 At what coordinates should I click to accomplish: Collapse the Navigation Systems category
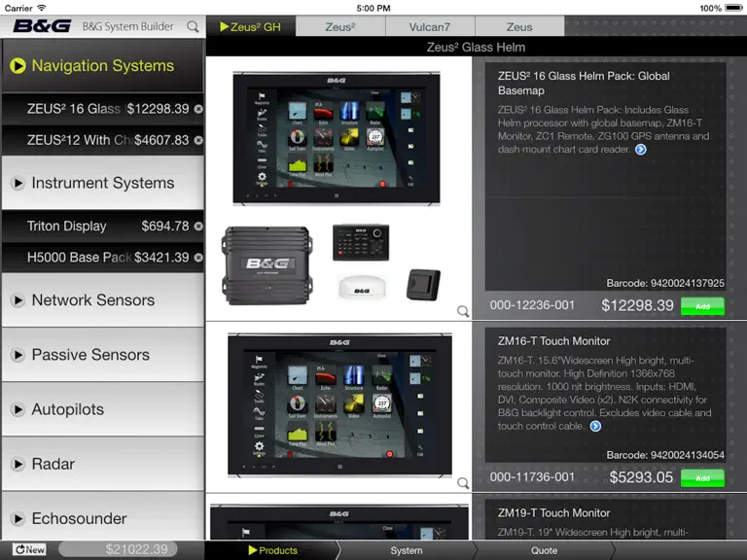pos(103,66)
